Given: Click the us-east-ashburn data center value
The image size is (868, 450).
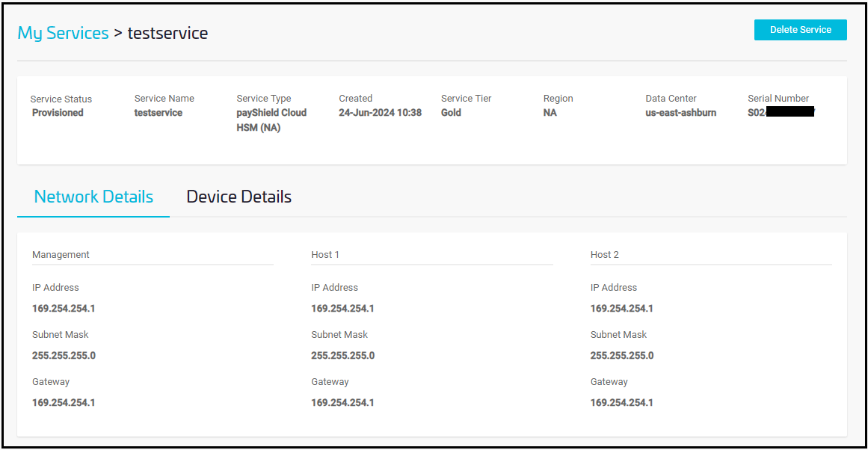Looking at the screenshot, I should click(x=680, y=113).
